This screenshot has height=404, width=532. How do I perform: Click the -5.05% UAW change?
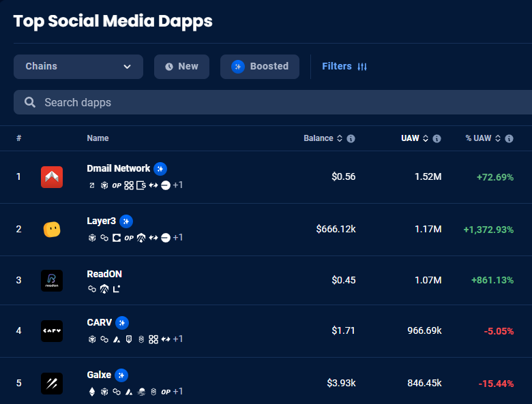[x=499, y=331]
